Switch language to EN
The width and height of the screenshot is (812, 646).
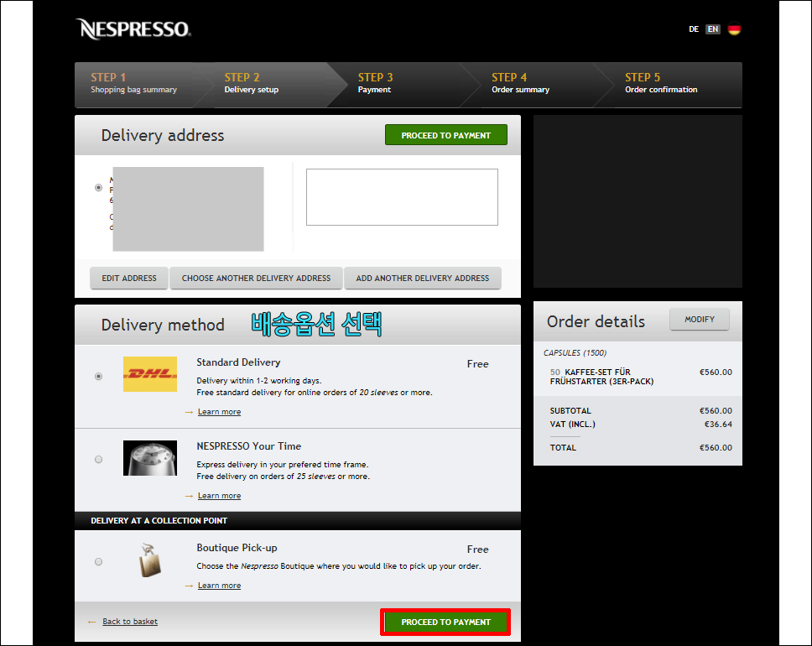pos(712,29)
